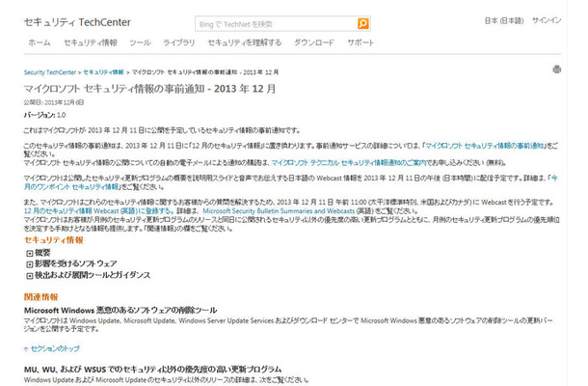The image size is (588, 386).
Task: Click the Security TechCenter breadcrumb link
Action: 50,72
